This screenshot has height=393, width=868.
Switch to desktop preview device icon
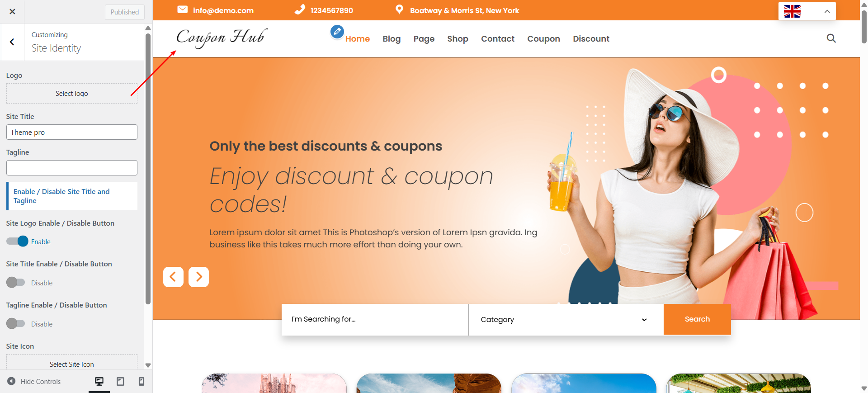tap(99, 381)
